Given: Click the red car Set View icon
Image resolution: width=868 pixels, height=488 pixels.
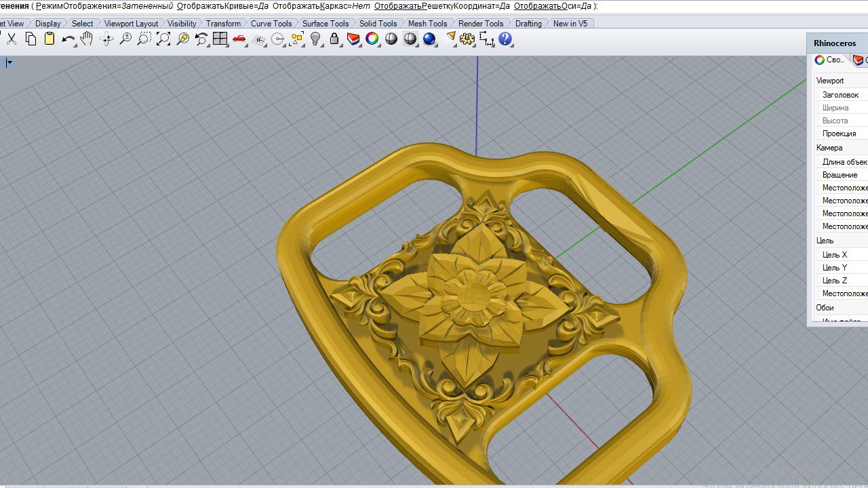Looking at the screenshot, I should [x=239, y=39].
